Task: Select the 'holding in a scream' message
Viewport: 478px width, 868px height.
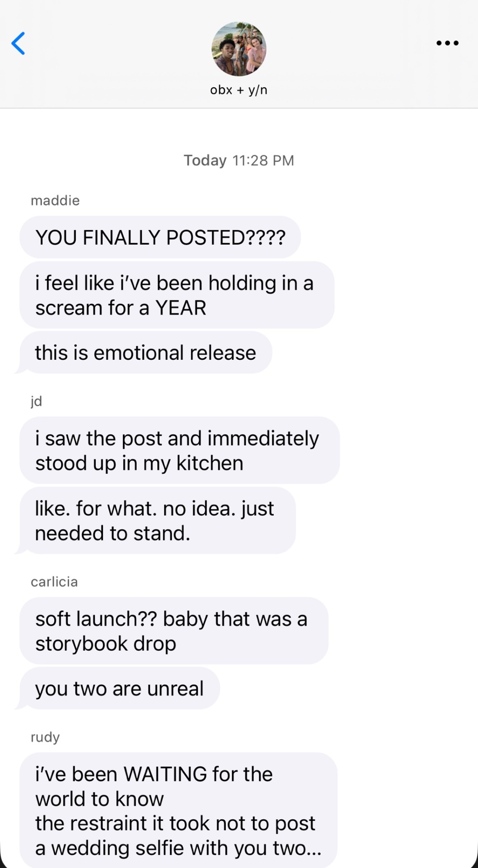Action: [176, 295]
